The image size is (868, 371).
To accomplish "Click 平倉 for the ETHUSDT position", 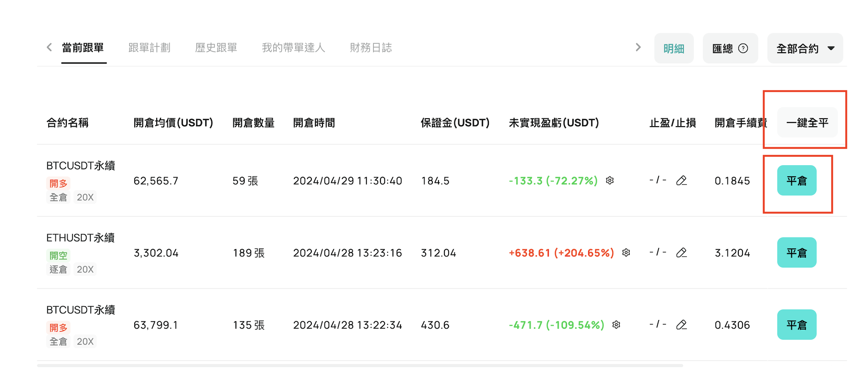I will (x=797, y=253).
